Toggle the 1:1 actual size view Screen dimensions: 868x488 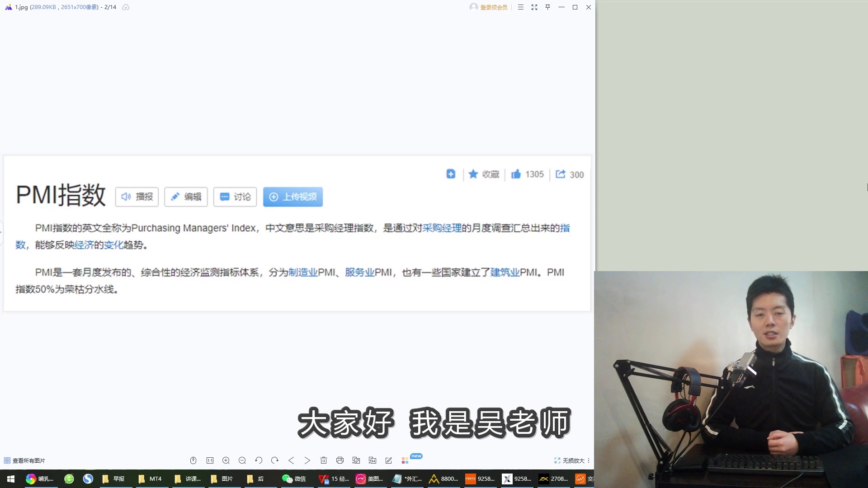click(210, 460)
